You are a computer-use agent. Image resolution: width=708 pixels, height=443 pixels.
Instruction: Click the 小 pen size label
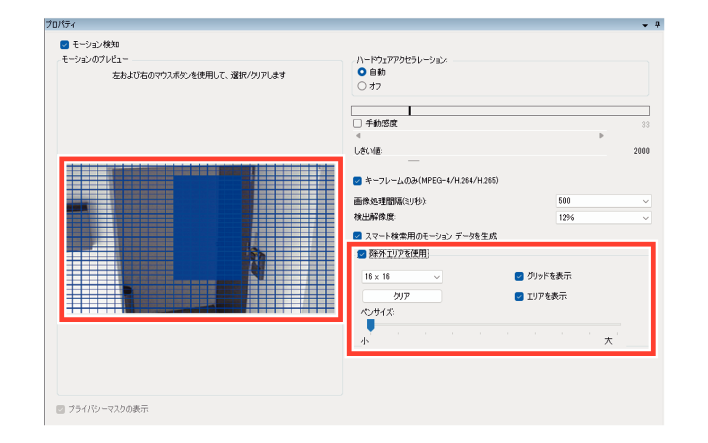(x=365, y=341)
